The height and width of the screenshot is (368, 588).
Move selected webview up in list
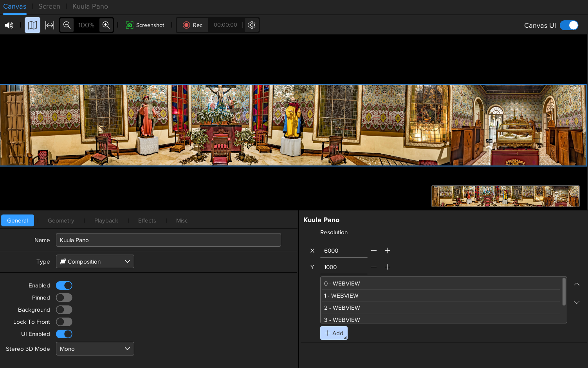point(577,284)
